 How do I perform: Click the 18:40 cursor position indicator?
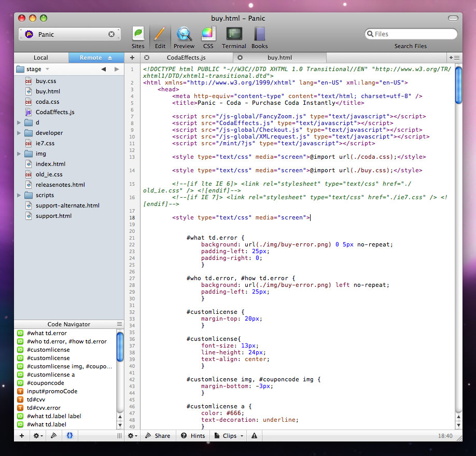[x=445, y=436]
